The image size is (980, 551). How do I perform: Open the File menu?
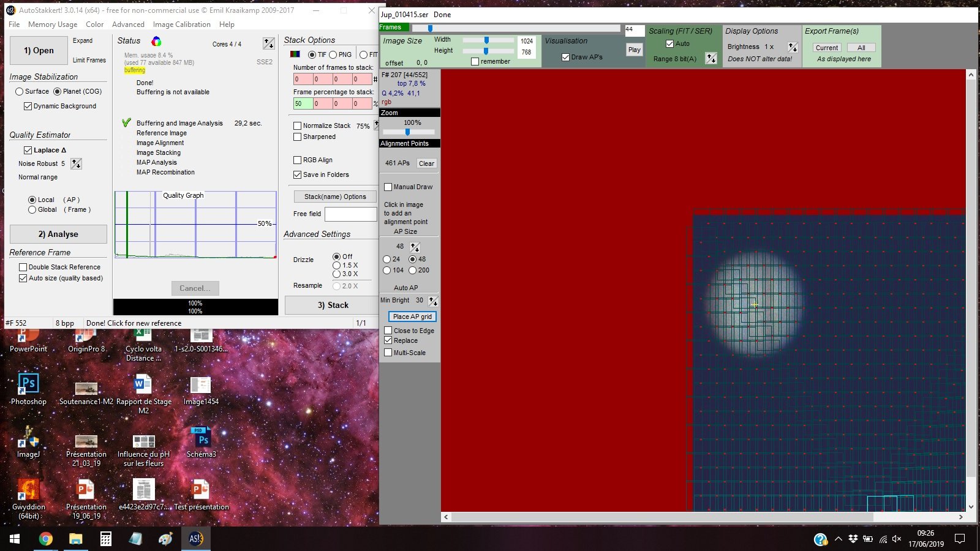click(14, 24)
